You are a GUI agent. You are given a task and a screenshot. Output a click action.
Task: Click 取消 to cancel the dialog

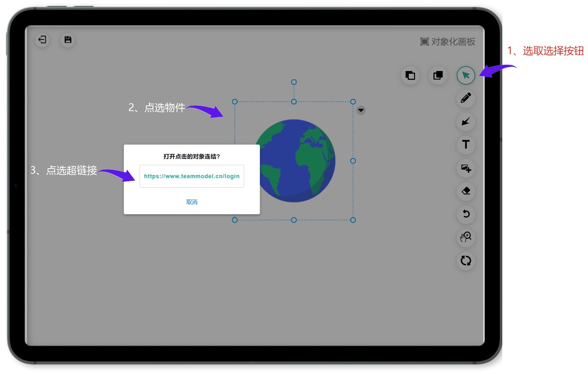coord(192,202)
